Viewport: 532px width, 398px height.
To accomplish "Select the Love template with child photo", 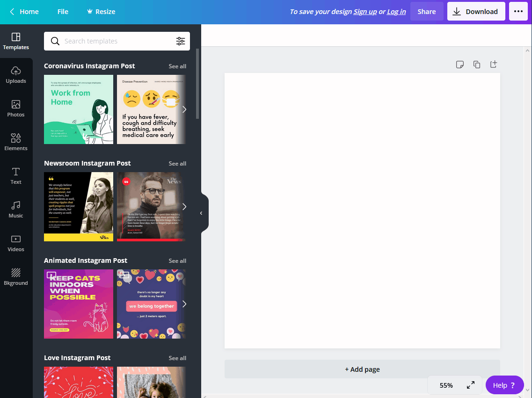I will (151, 383).
